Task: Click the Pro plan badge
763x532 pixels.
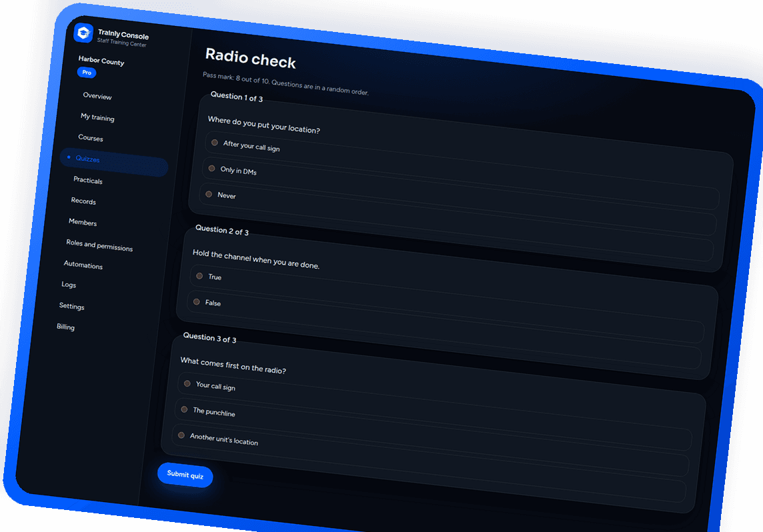Action: 87,73
